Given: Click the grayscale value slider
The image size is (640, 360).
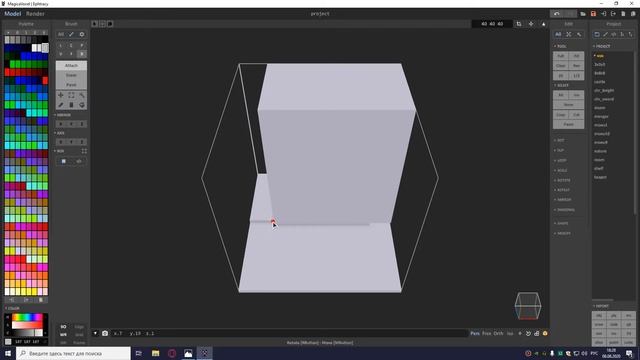Looking at the screenshot, I should click(27, 333).
